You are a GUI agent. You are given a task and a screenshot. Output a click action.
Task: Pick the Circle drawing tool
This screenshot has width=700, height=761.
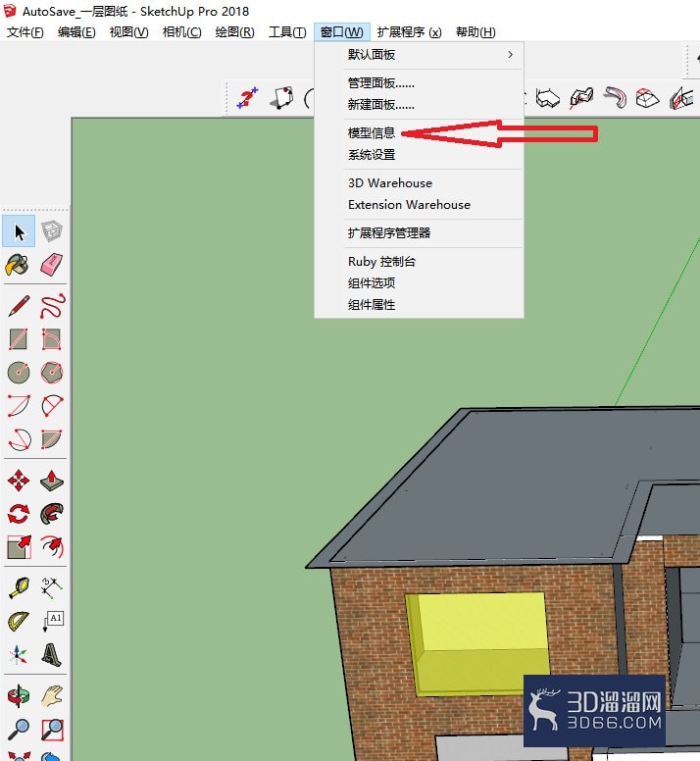point(19,373)
